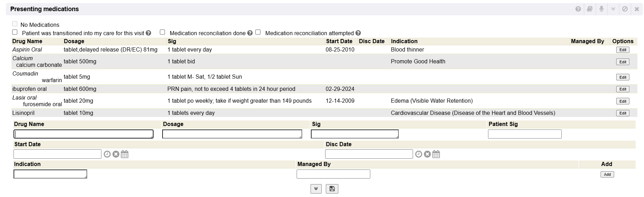Open the Start Date calendar picker

(x=125, y=154)
